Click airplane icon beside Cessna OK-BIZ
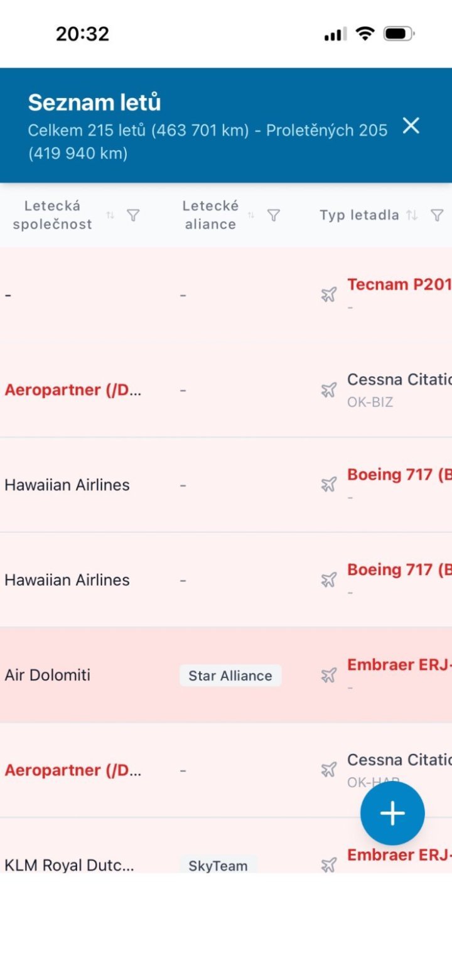This screenshot has width=452, height=980. click(x=329, y=390)
